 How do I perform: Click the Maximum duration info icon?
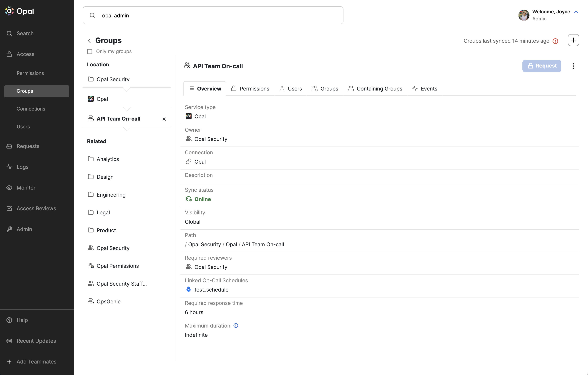tap(236, 325)
